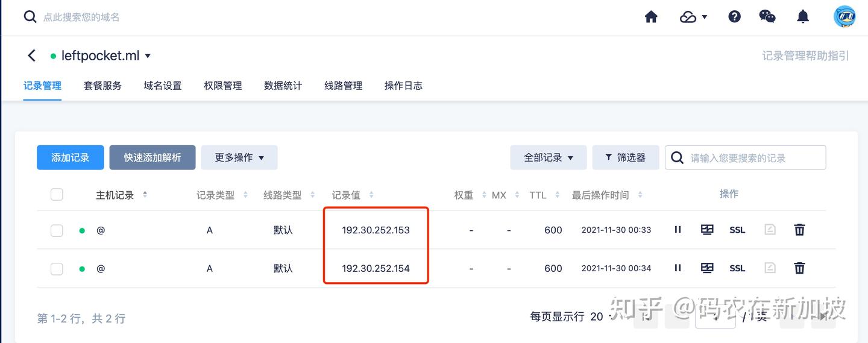The height and width of the screenshot is (343, 868).
Task: Open the 全部记录 filter dropdown
Action: pyautogui.click(x=548, y=157)
